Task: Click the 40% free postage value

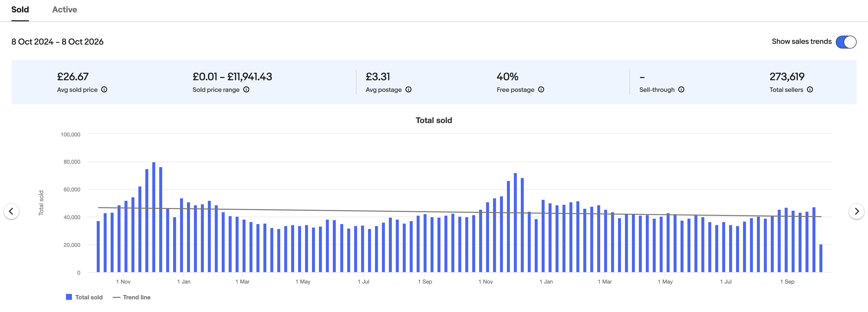Action: 507,77
